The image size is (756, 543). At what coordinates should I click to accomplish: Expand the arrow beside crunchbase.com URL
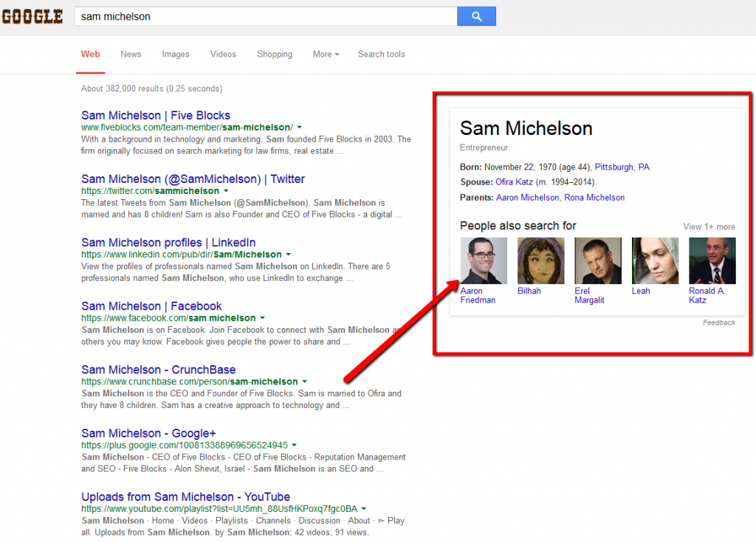click(x=305, y=381)
